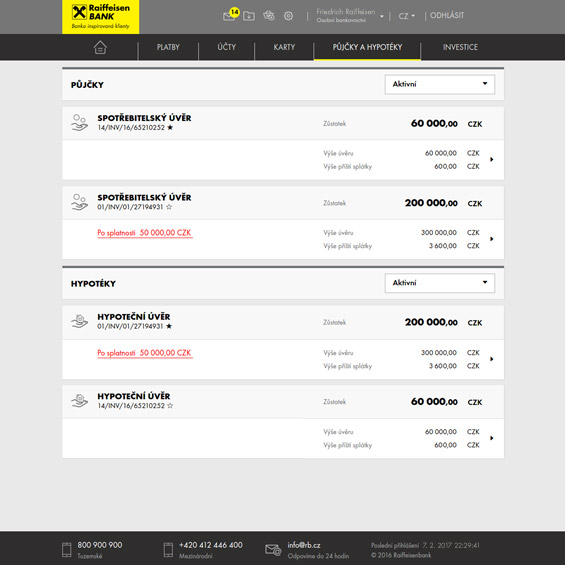Open the settings gear icon in header
565x565 pixels.
point(288,16)
